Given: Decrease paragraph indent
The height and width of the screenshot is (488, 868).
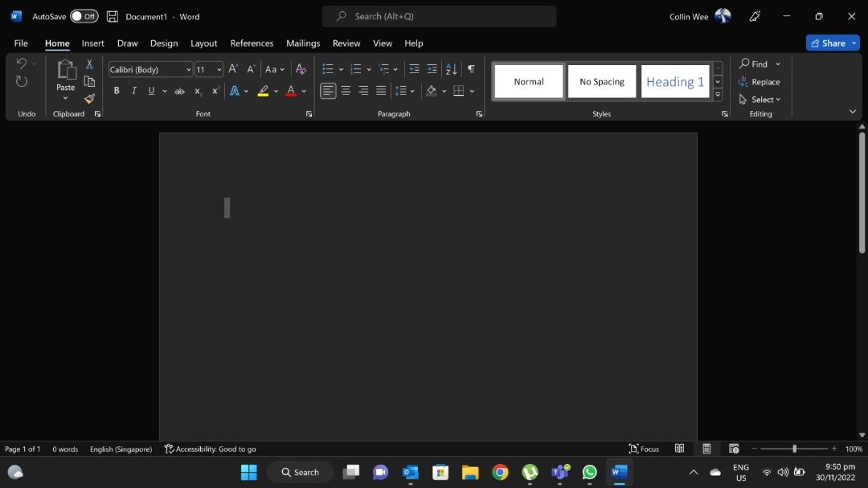Looking at the screenshot, I should [x=414, y=68].
